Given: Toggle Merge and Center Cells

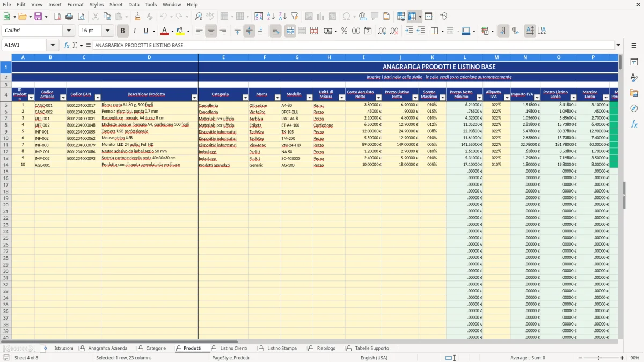Looking at the screenshot, I should coord(290,31).
